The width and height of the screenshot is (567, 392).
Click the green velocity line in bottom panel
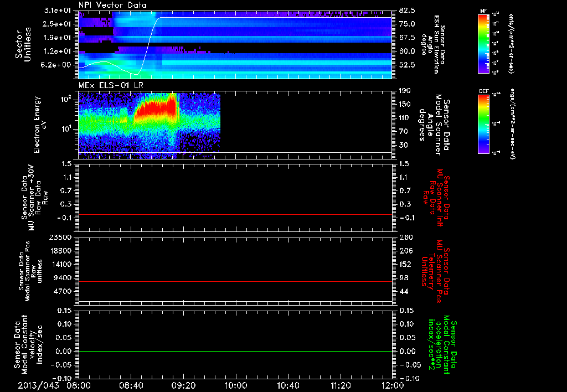pos(235,351)
